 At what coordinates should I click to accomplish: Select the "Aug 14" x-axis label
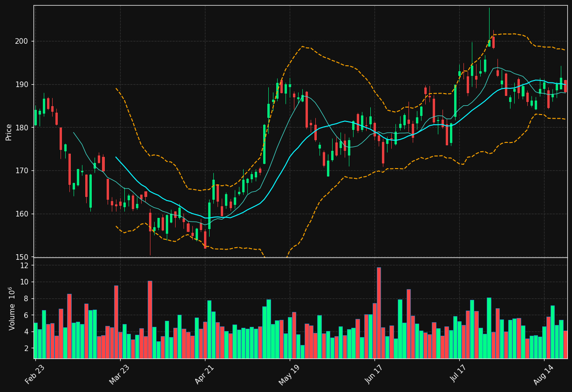click(543, 374)
